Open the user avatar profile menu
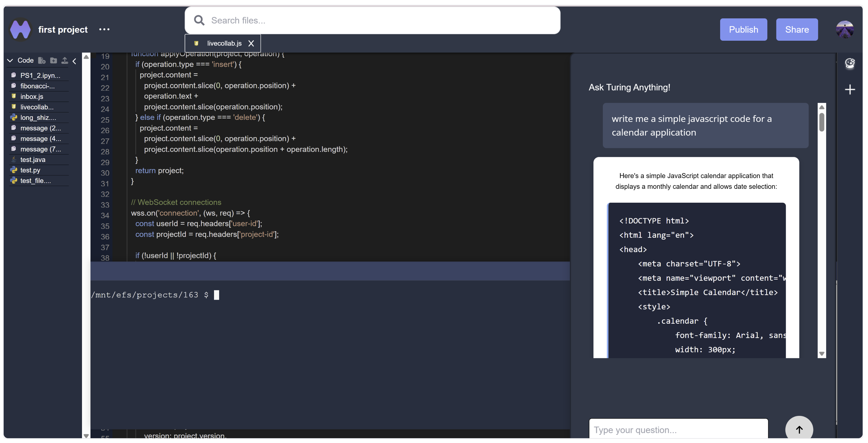The image size is (868, 443). (x=845, y=29)
